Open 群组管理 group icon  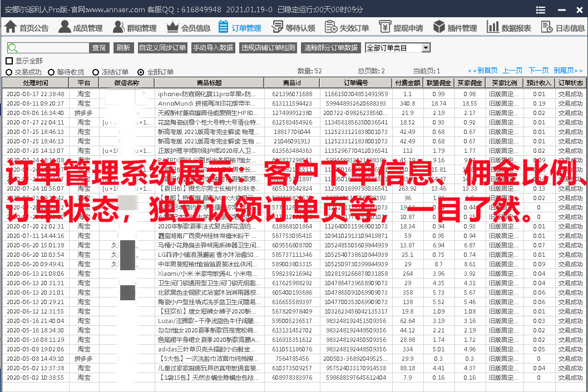coord(118,27)
